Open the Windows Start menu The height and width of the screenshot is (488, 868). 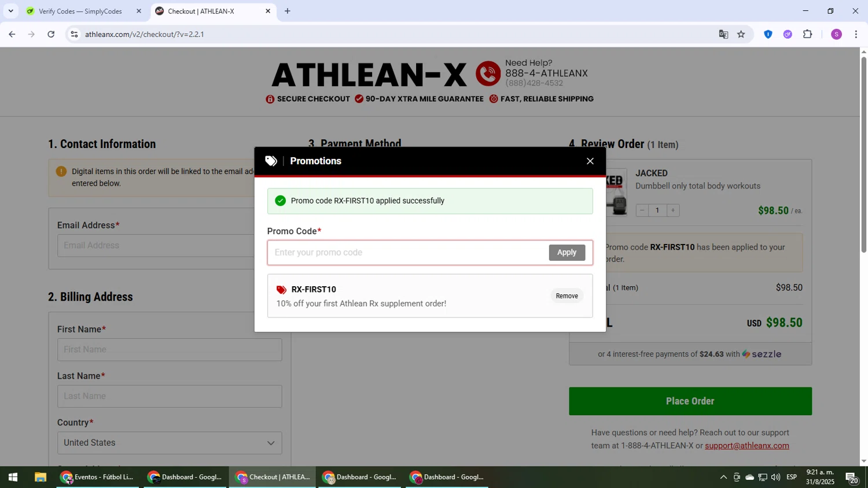13,478
